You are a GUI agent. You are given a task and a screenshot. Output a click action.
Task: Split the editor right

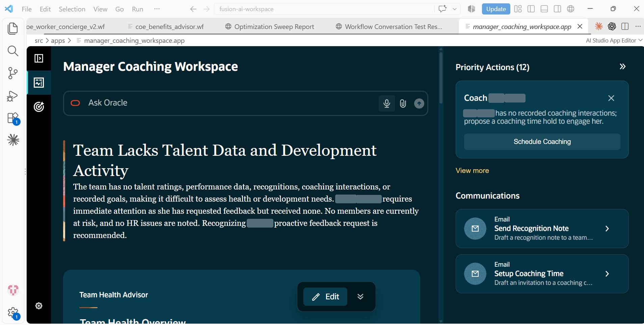click(x=625, y=26)
